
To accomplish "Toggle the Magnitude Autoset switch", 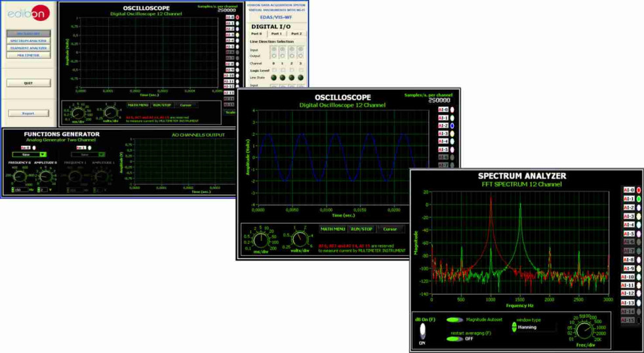I will pos(454,320).
